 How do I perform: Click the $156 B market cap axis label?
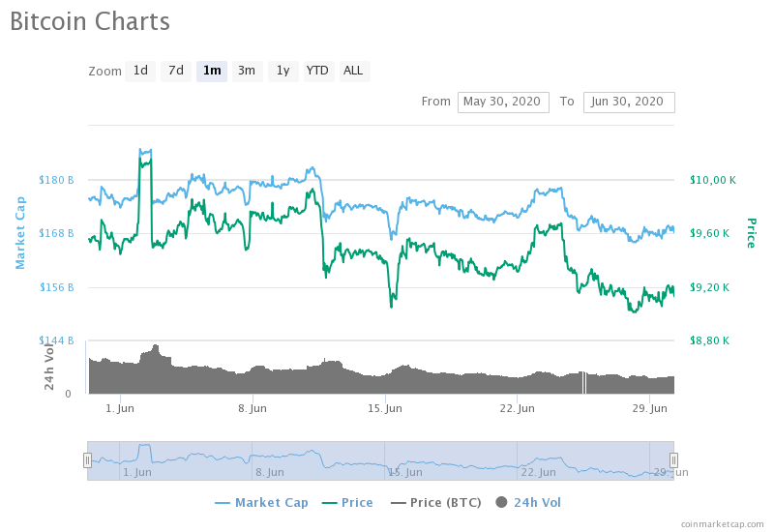coord(56,287)
